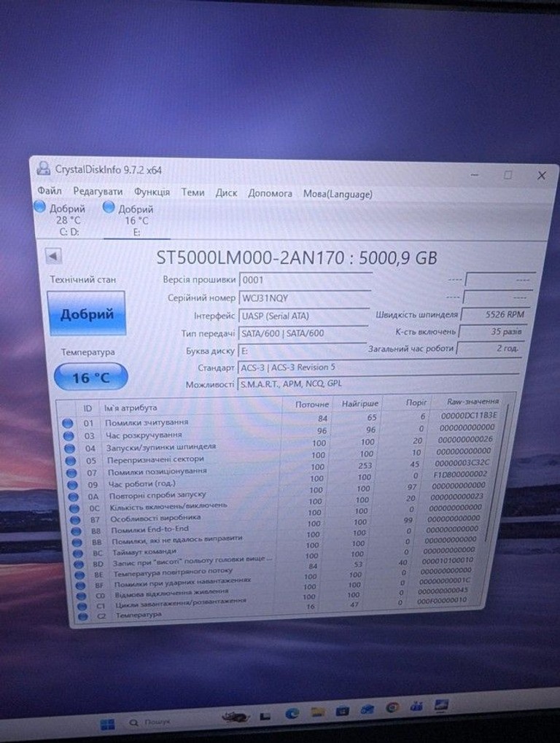Image resolution: width=560 pixels, height=743 pixels.
Task: Click the status icon for attribute 01
Action: (69, 423)
